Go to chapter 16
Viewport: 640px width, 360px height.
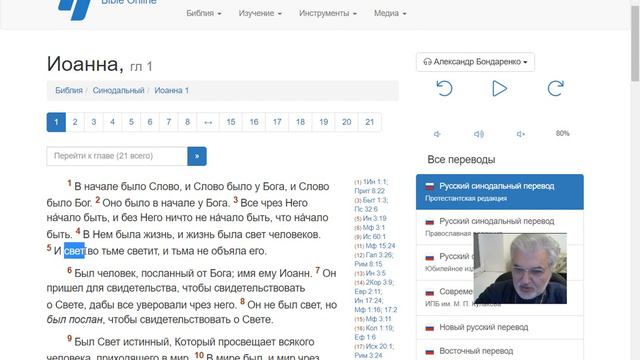pyautogui.click(x=254, y=122)
